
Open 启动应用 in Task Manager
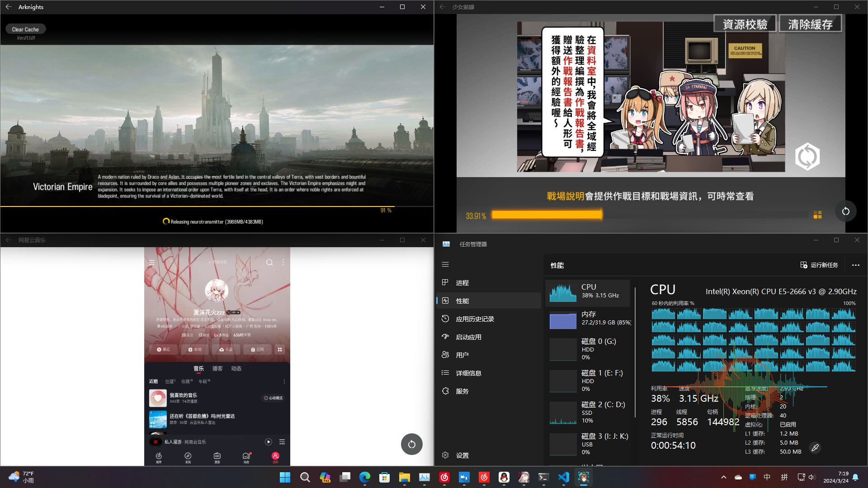489,337
